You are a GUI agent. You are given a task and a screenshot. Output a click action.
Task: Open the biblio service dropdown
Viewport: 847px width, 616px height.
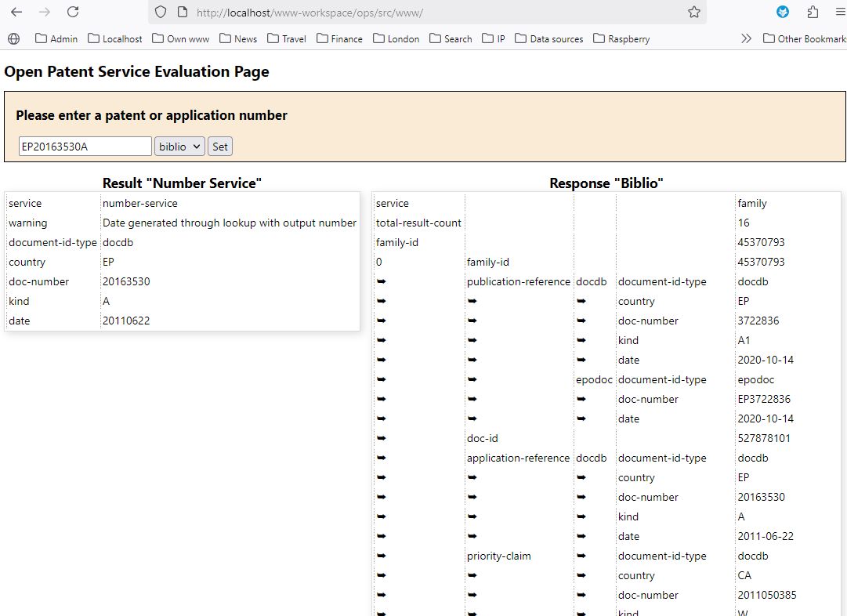pyautogui.click(x=179, y=147)
